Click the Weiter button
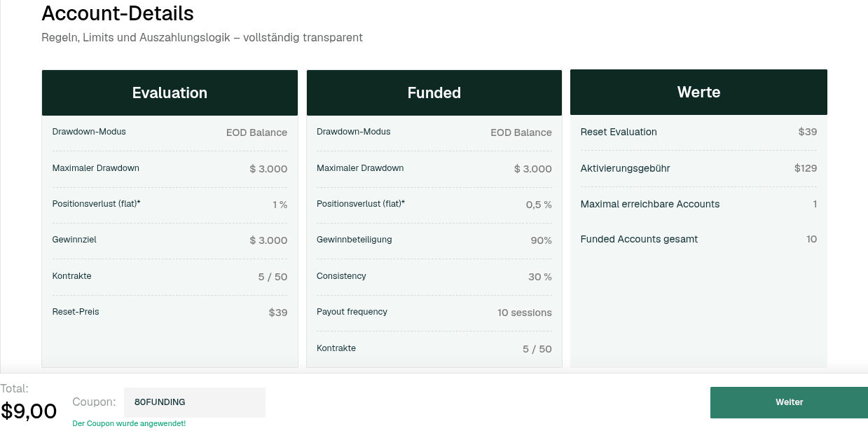This screenshot has height=431, width=868. [789, 402]
